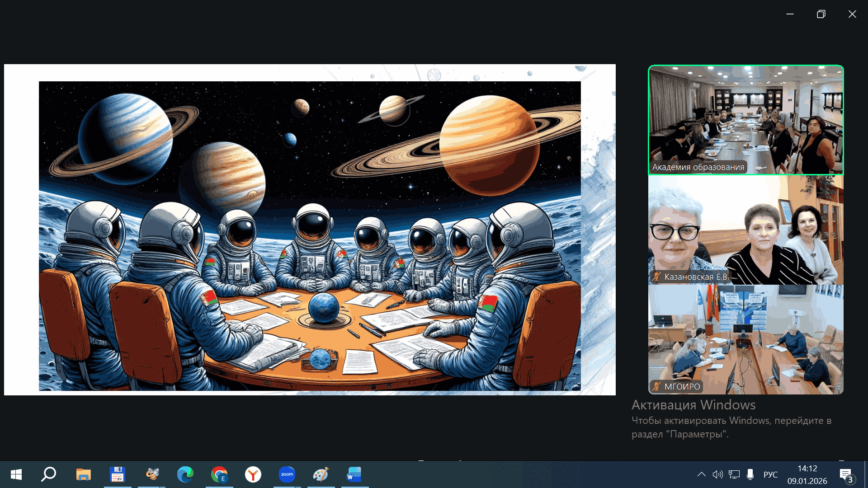Open Google Chrome from the taskbar
The width and height of the screenshot is (868, 488).
click(219, 474)
